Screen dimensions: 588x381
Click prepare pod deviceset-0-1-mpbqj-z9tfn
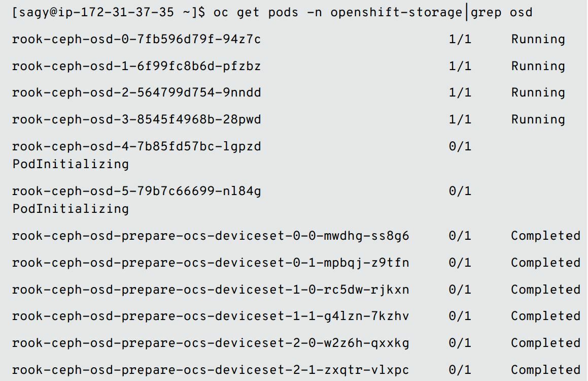[211, 263]
